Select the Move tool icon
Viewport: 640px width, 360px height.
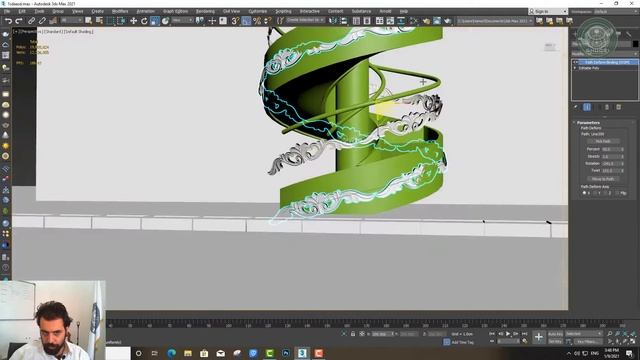[x=133, y=20]
